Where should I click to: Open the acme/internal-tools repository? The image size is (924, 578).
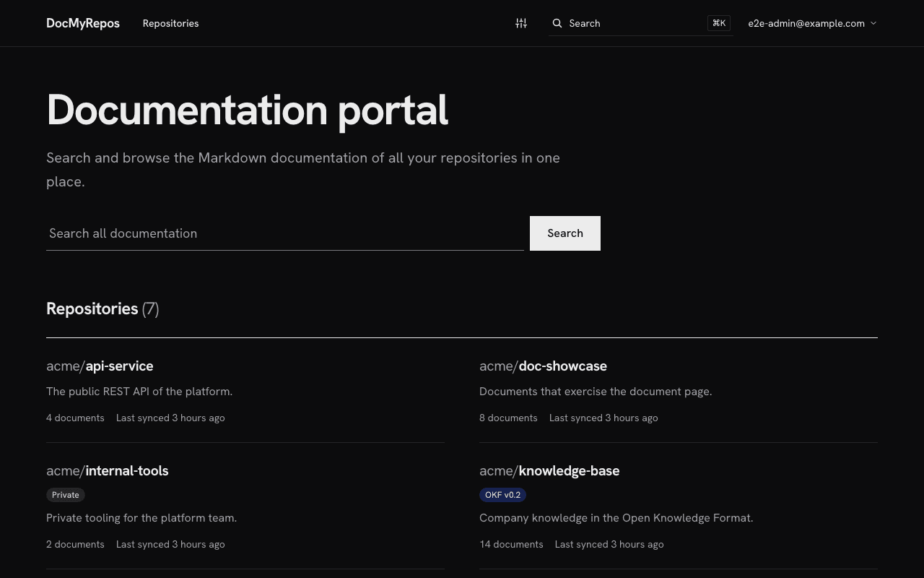[108, 470]
